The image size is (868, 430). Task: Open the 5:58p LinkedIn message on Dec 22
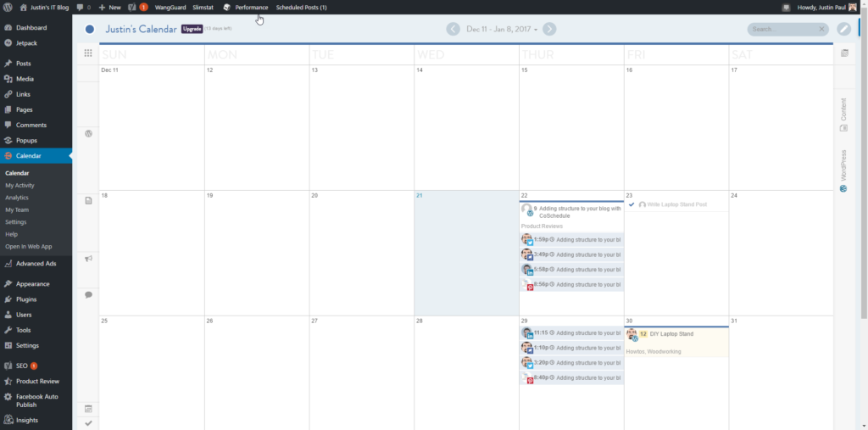click(571, 270)
